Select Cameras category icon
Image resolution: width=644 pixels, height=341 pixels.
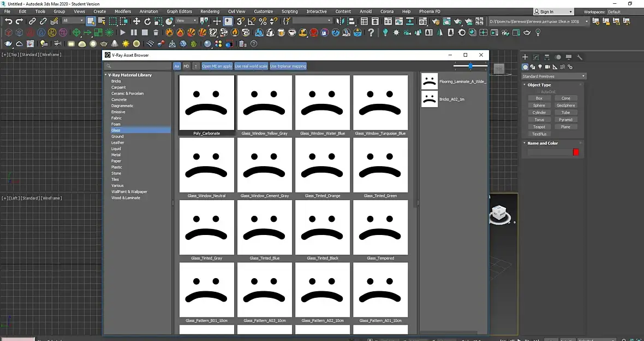[x=547, y=67]
